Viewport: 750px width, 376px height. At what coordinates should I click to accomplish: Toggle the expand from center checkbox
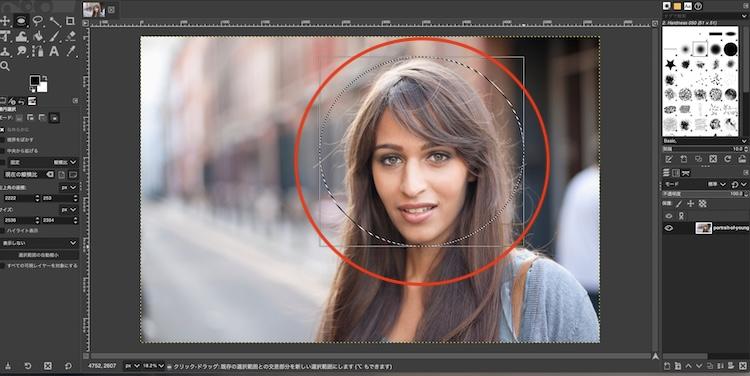coord(2,151)
